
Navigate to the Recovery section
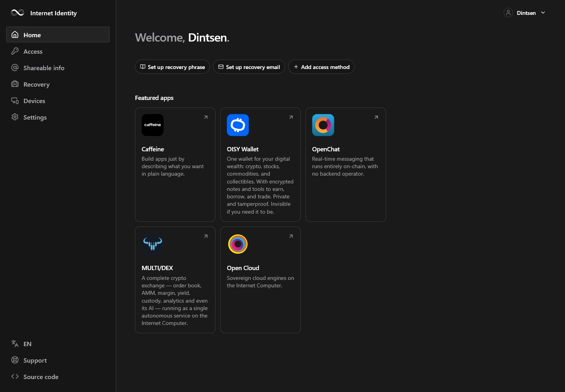pyautogui.click(x=58, y=84)
